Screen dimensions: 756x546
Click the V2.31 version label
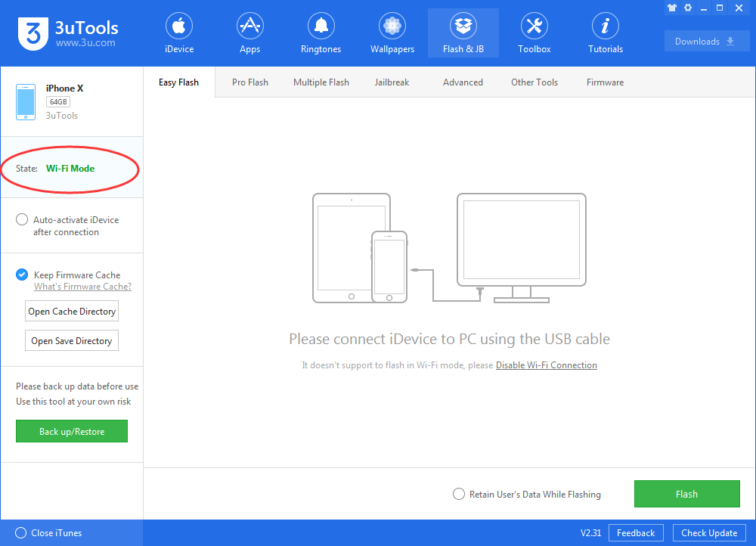tap(590, 533)
